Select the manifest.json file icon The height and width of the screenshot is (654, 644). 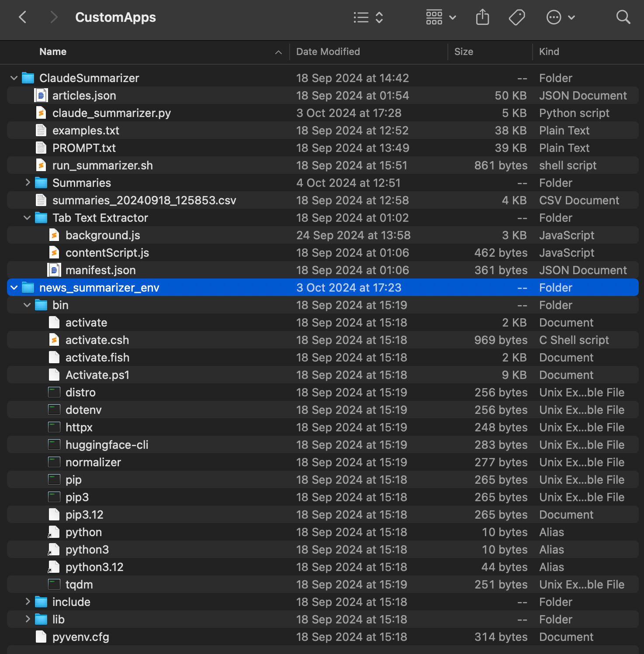pyautogui.click(x=54, y=270)
